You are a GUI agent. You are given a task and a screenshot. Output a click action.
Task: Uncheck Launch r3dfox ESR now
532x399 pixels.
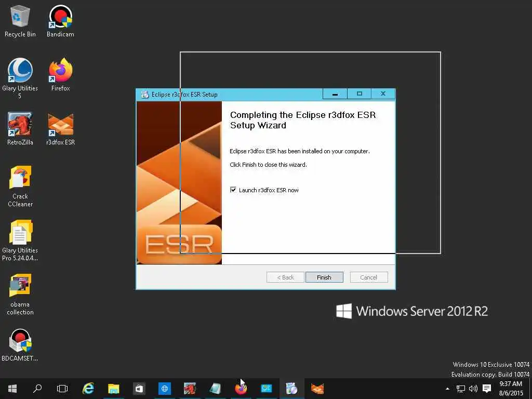click(x=233, y=190)
